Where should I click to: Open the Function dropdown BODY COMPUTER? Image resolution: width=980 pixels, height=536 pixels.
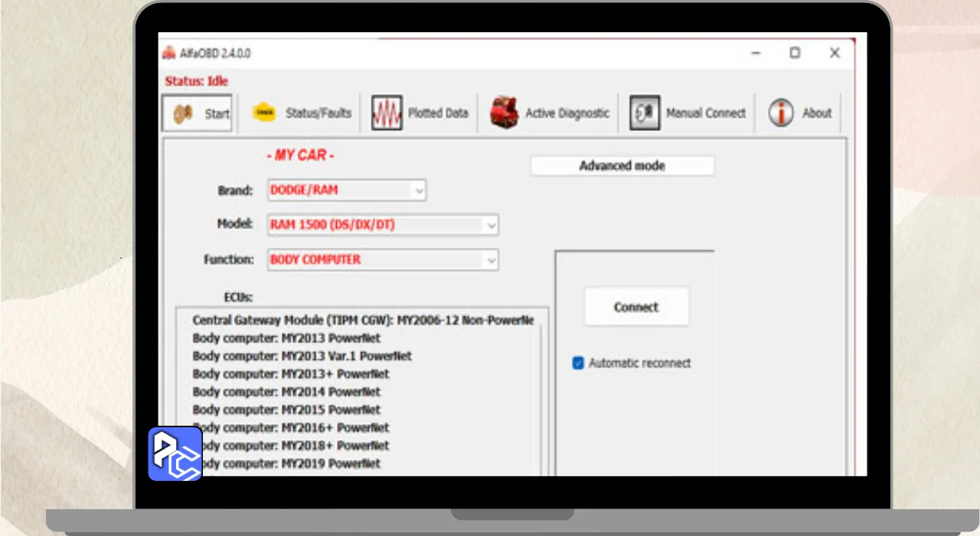[383, 260]
